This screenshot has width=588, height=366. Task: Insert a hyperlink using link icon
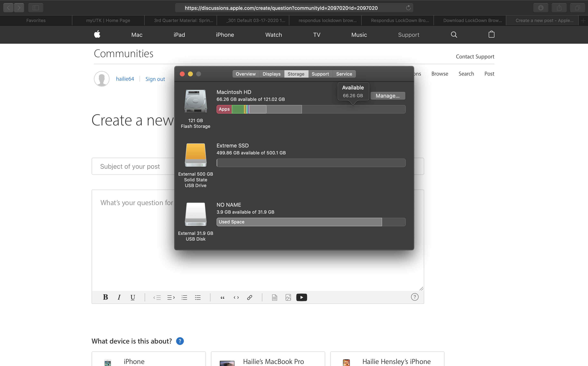(250, 298)
